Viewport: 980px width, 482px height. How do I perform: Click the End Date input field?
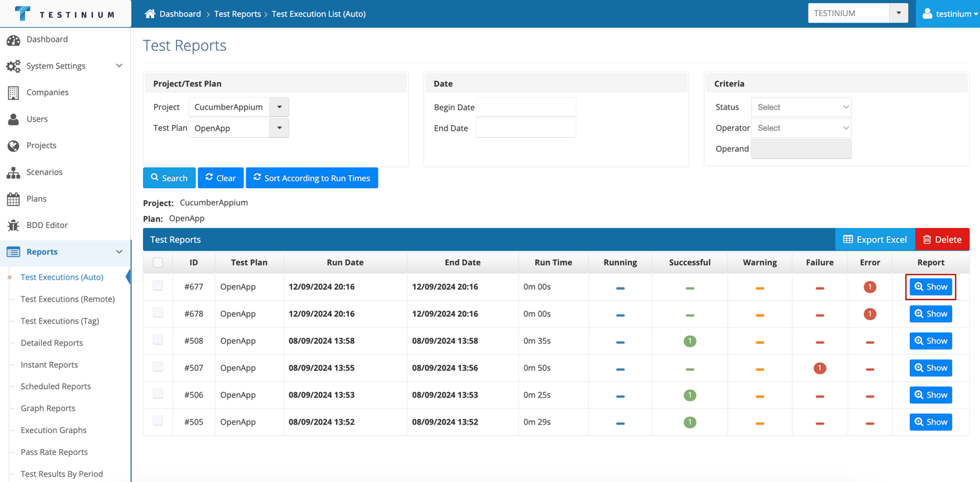click(x=526, y=128)
